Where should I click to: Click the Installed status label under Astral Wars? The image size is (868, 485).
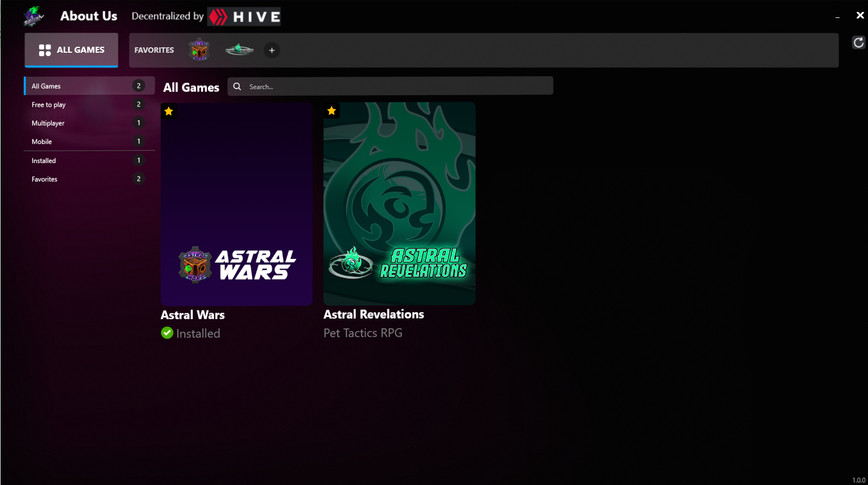[x=198, y=333]
